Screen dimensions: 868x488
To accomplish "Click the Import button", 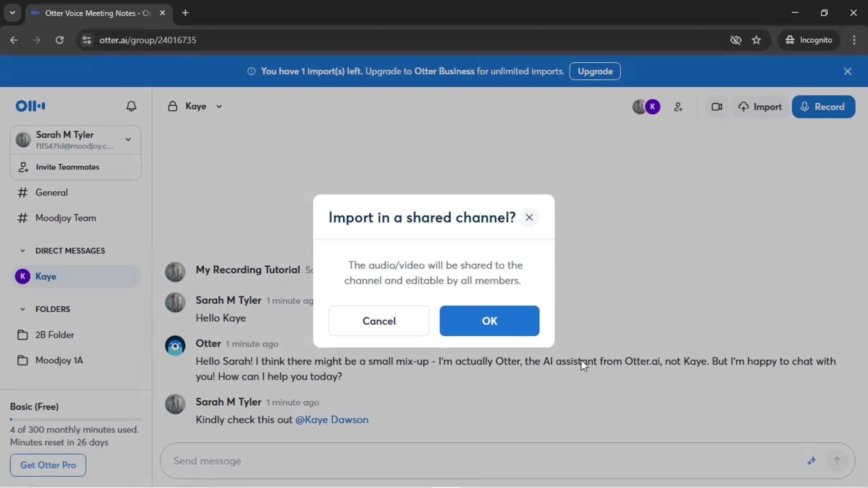I will tap(760, 107).
